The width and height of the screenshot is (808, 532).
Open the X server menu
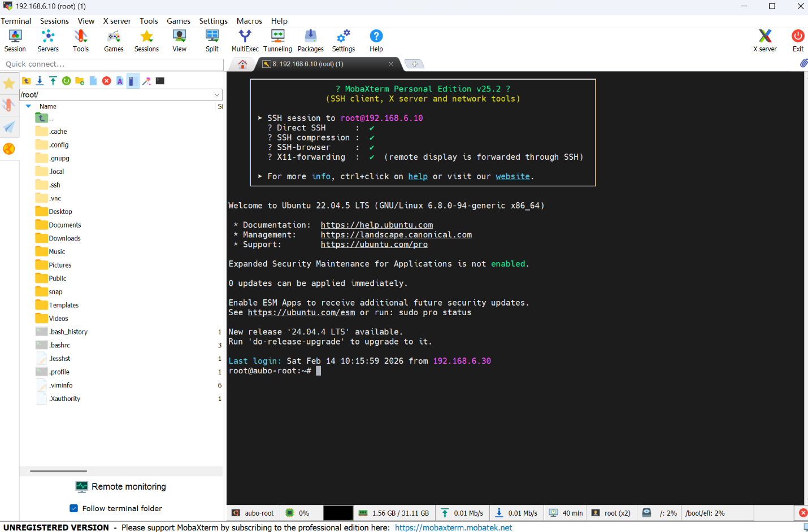116,21
